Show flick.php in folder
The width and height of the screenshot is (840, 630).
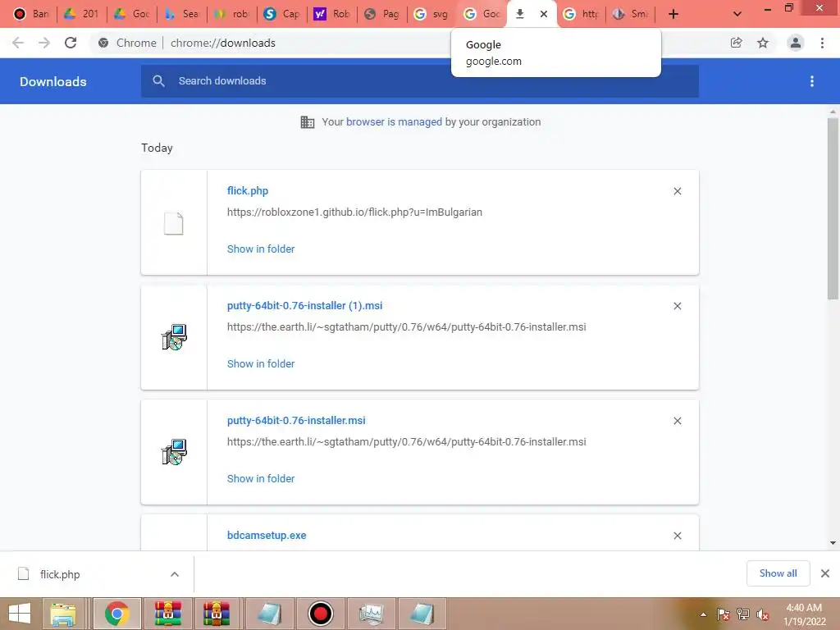[261, 249]
